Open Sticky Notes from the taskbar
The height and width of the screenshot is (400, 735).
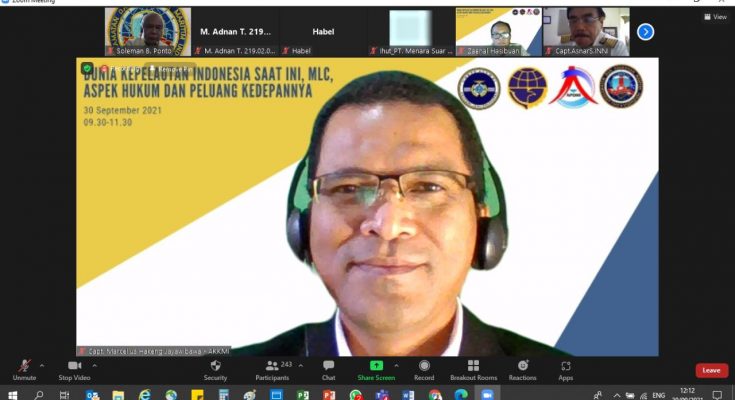tap(197, 395)
